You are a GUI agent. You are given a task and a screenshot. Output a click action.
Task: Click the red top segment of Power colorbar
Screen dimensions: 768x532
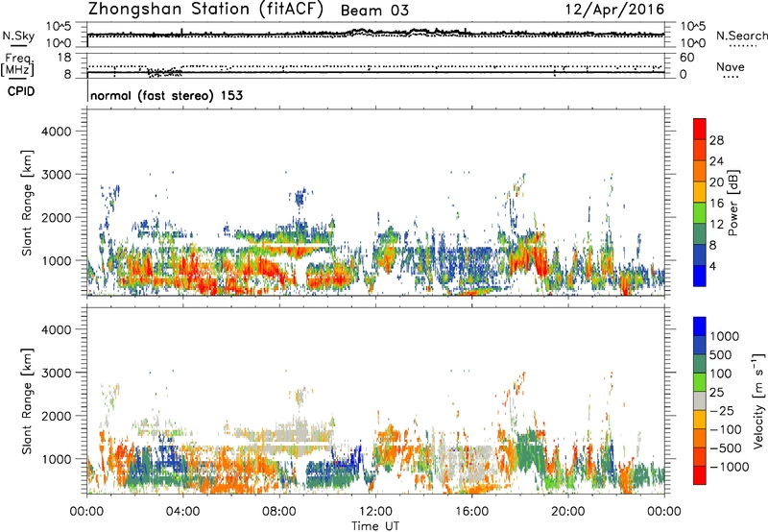700,129
